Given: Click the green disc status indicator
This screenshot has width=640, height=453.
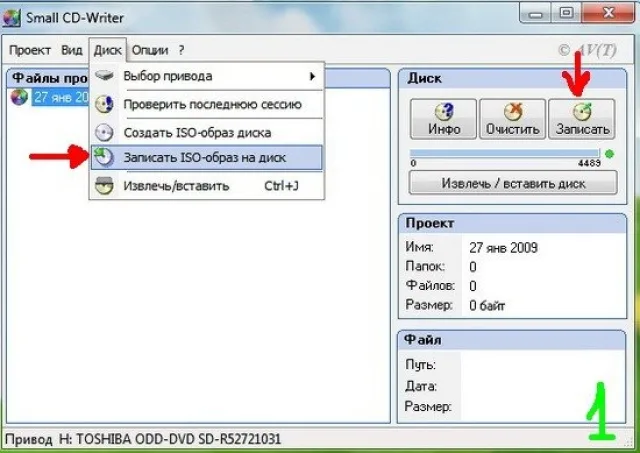Looking at the screenshot, I should tap(609, 154).
